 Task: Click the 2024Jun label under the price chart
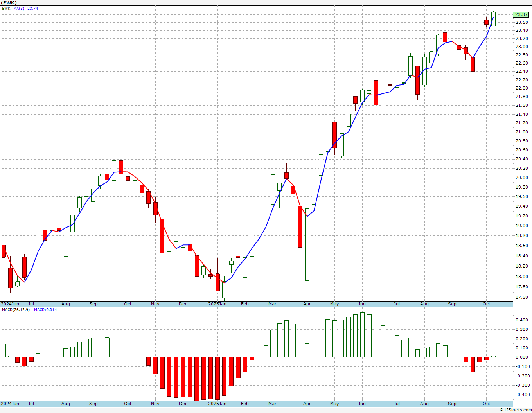10,304
